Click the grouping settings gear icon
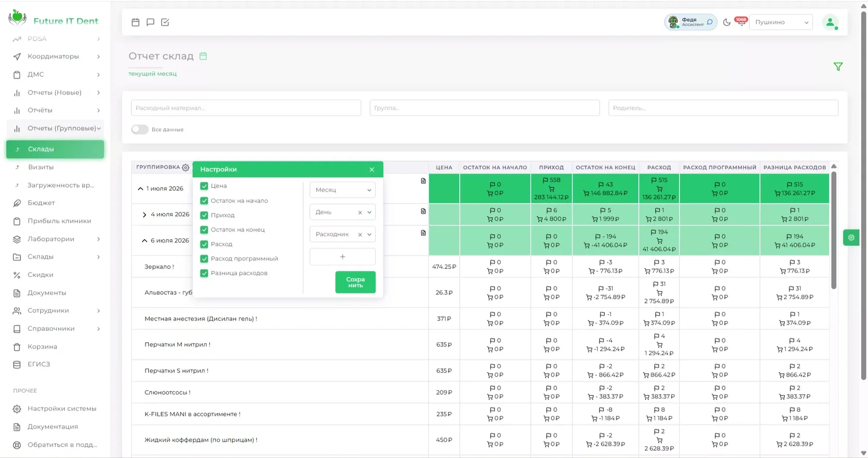 (x=185, y=167)
